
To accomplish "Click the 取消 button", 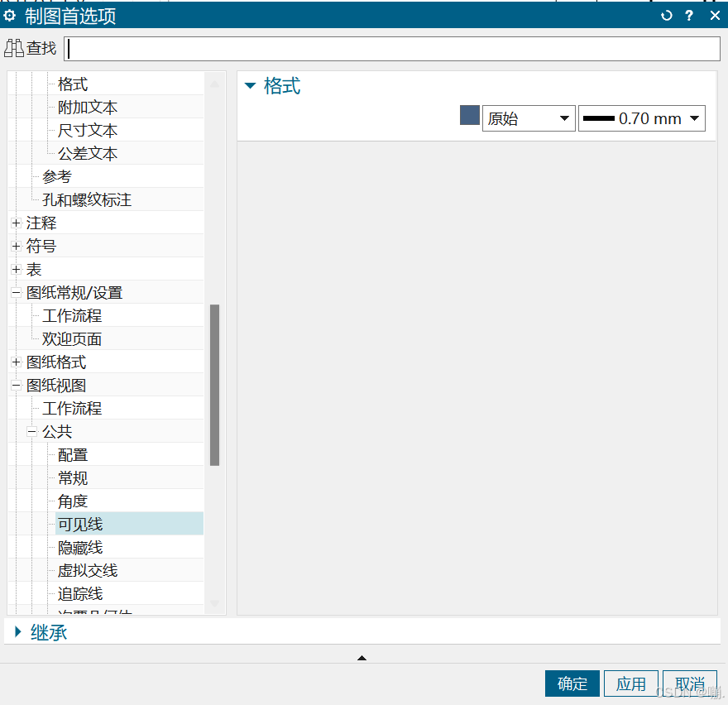I will pos(690,683).
